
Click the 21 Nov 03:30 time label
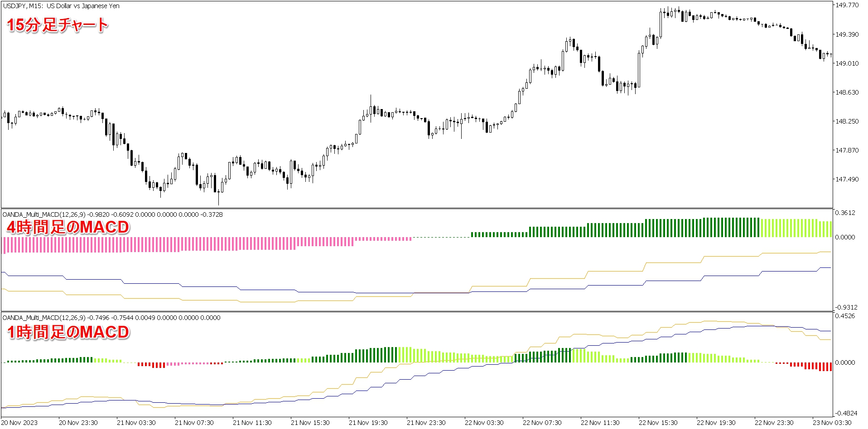coord(136,423)
